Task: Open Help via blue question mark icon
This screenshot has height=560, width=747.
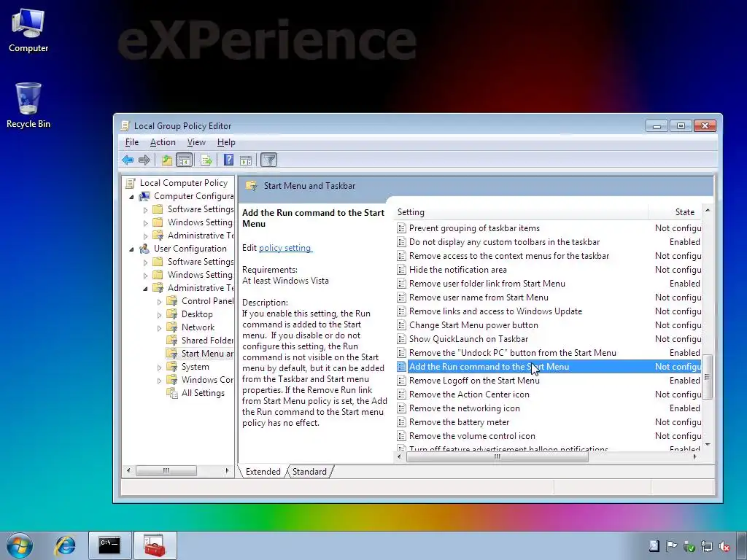Action: click(x=228, y=160)
